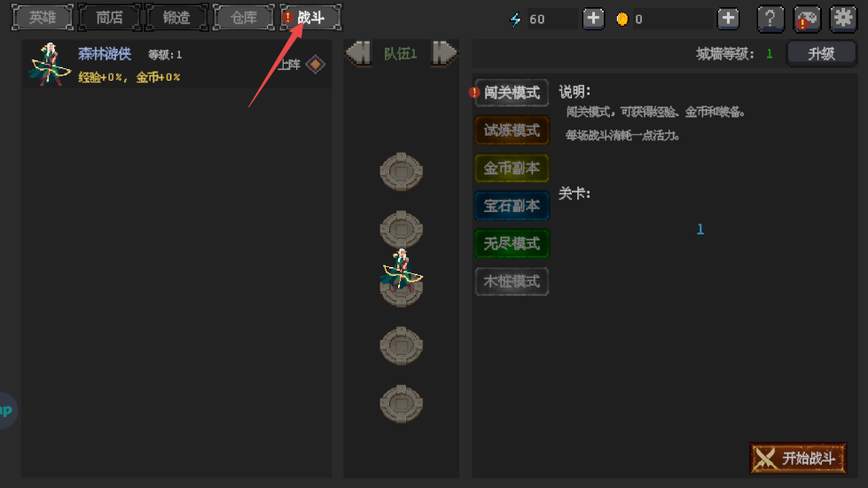Image resolution: width=868 pixels, height=488 pixels.
Task: Click the bottom empty formation slot
Action: click(402, 404)
